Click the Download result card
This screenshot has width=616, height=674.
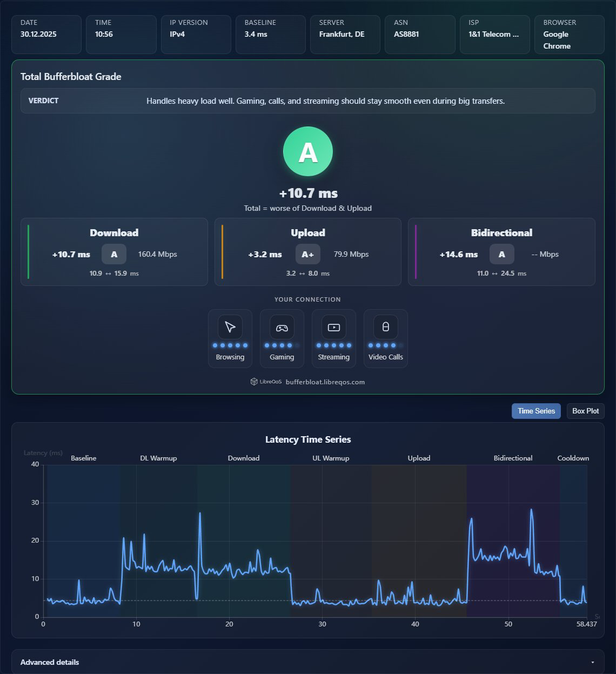tap(114, 252)
